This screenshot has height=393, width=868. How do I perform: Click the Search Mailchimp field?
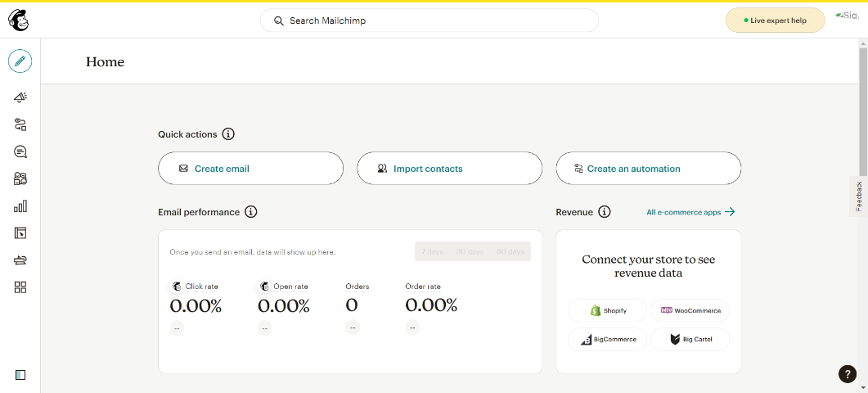pyautogui.click(x=429, y=20)
